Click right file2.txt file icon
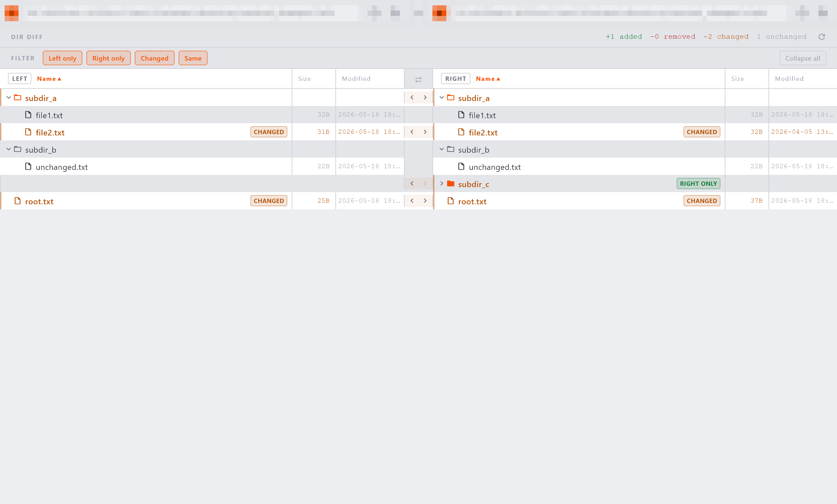837x504 pixels. click(x=461, y=132)
